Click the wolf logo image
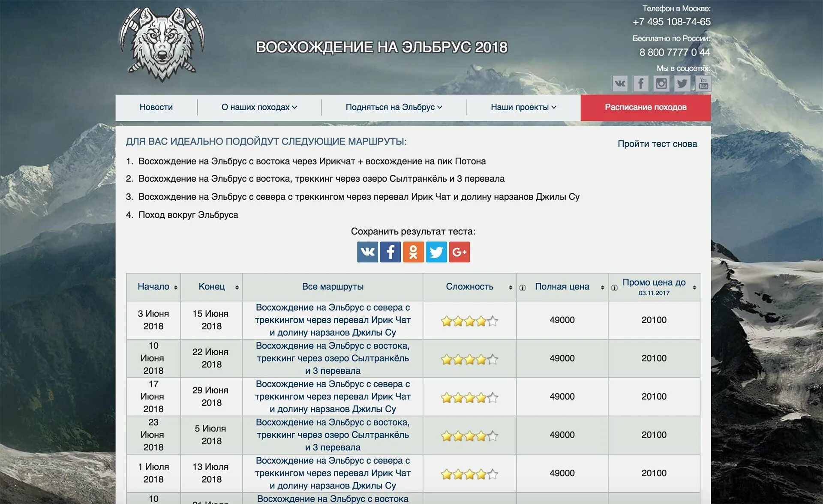The image size is (823, 504). coord(162,44)
